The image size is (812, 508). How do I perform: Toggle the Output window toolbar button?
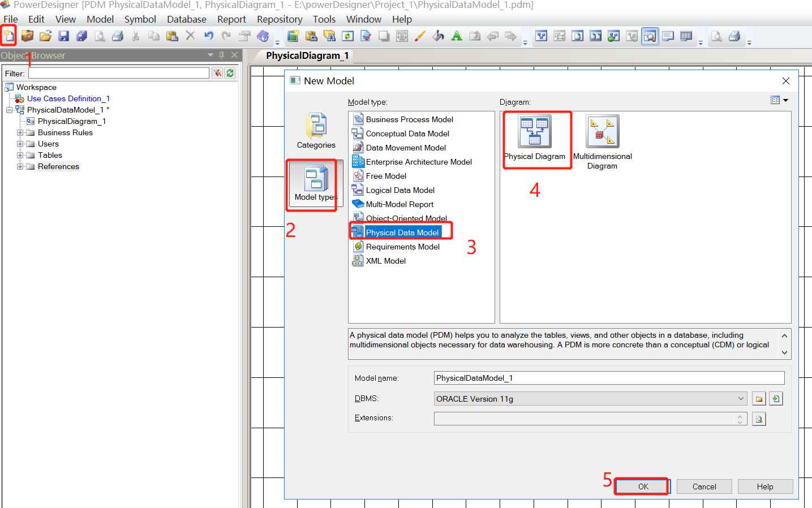pyautogui.click(x=668, y=36)
